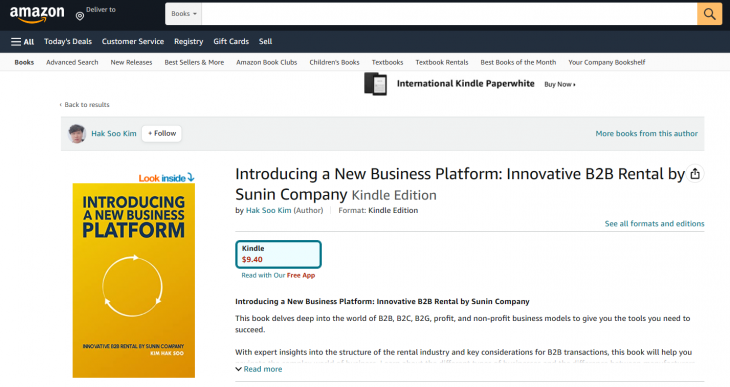Click the Deliver to text
Image resolution: width=730 pixels, height=387 pixels.
coord(101,10)
